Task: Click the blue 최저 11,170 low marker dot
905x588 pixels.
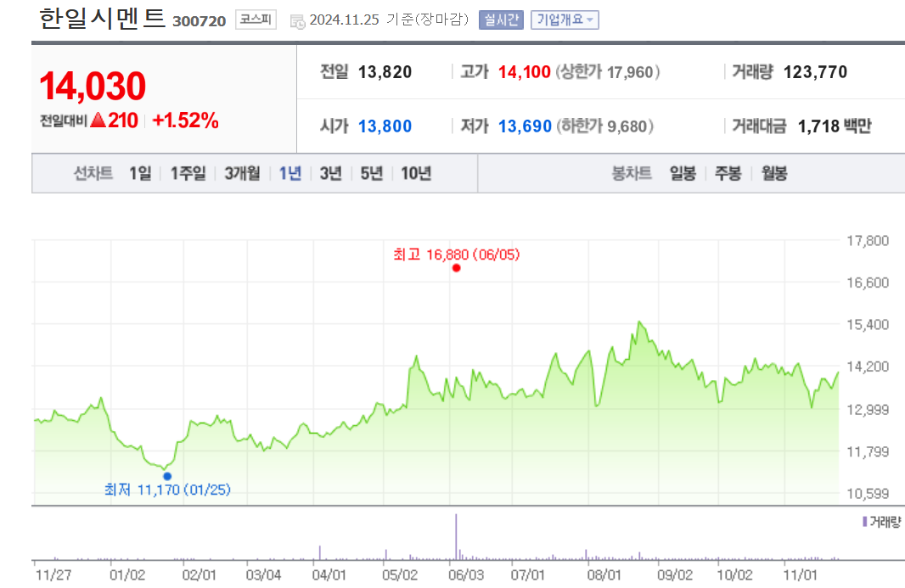Action: click(x=167, y=476)
